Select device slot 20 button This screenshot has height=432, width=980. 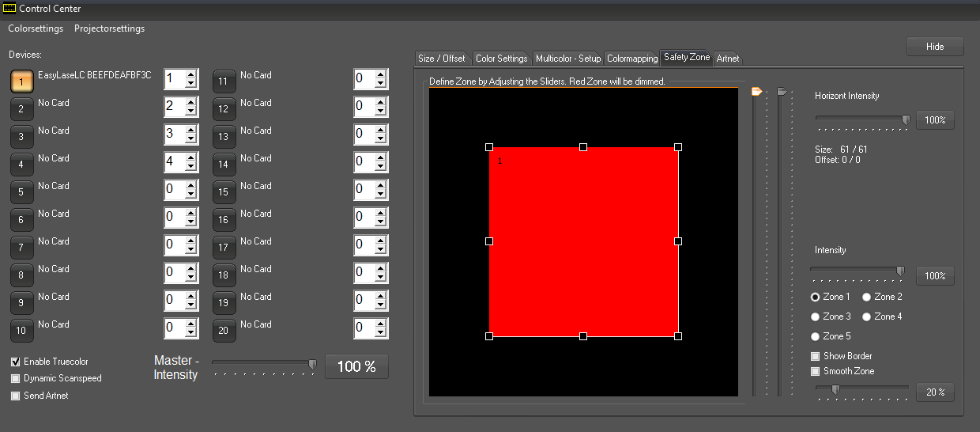[224, 330]
